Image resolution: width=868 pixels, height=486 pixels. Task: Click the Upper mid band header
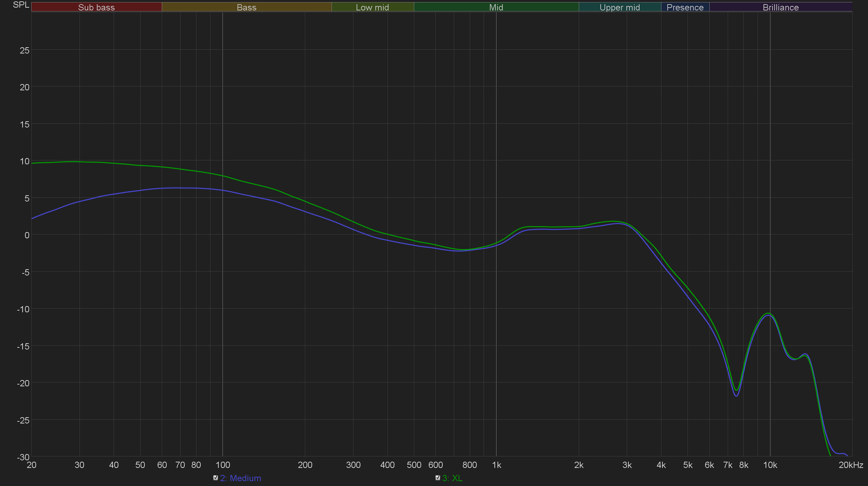(620, 7)
